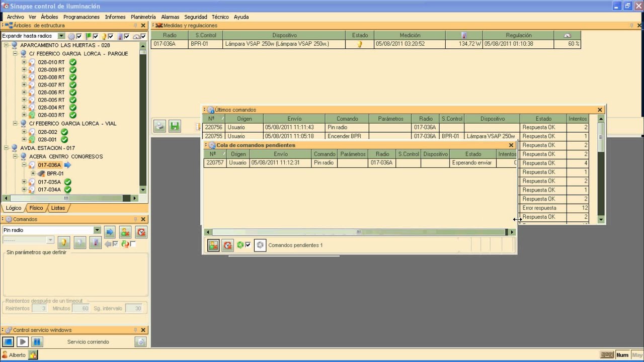Send the selected command with blue arrow button
644x362 pixels.
click(110, 231)
